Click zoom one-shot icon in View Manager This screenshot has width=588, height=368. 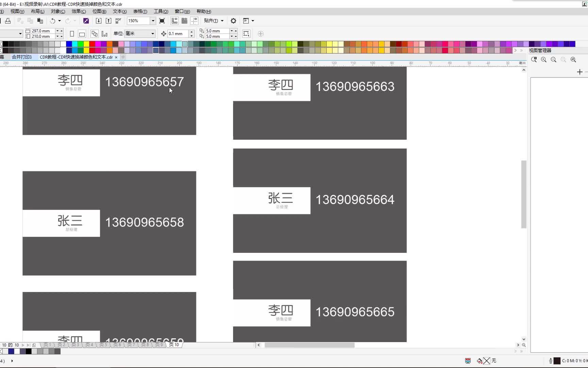(x=534, y=60)
